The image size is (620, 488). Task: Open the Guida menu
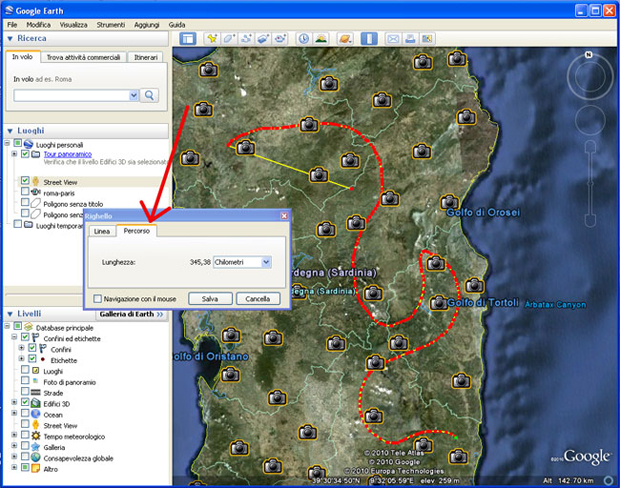[177, 25]
